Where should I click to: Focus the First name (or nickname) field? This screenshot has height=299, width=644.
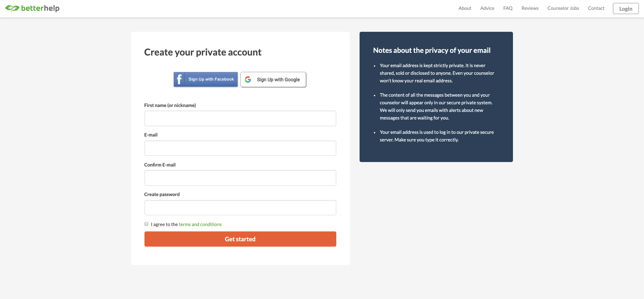pos(240,118)
